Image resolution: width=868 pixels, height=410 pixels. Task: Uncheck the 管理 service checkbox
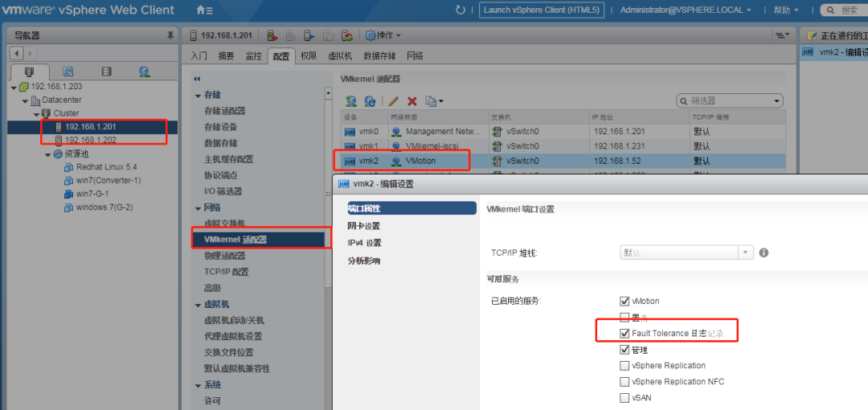coord(624,350)
